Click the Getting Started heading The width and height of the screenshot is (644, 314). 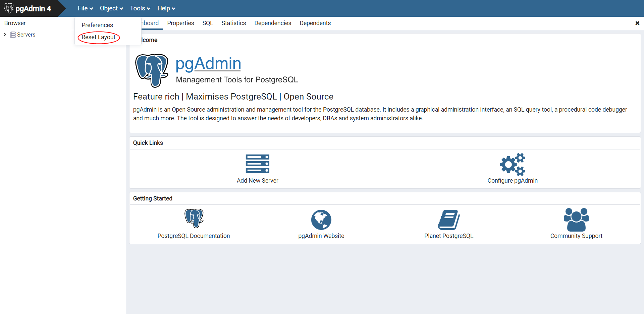tap(153, 198)
